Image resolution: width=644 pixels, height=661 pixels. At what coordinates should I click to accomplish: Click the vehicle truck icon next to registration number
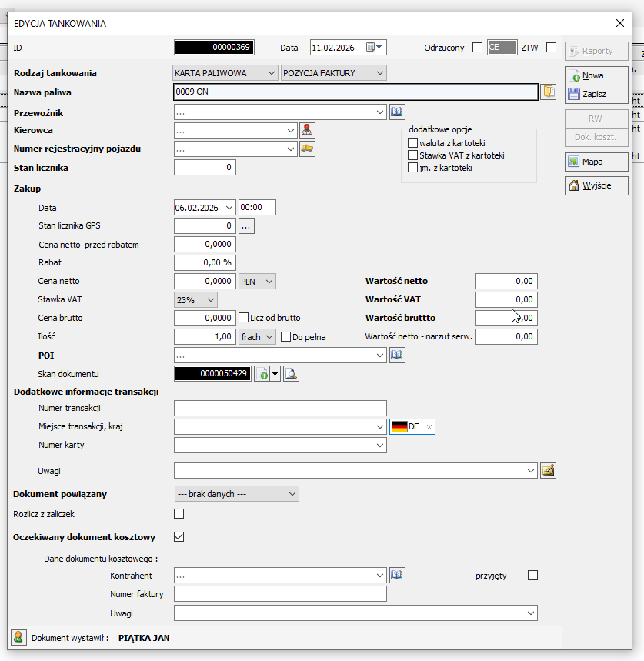click(x=308, y=149)
